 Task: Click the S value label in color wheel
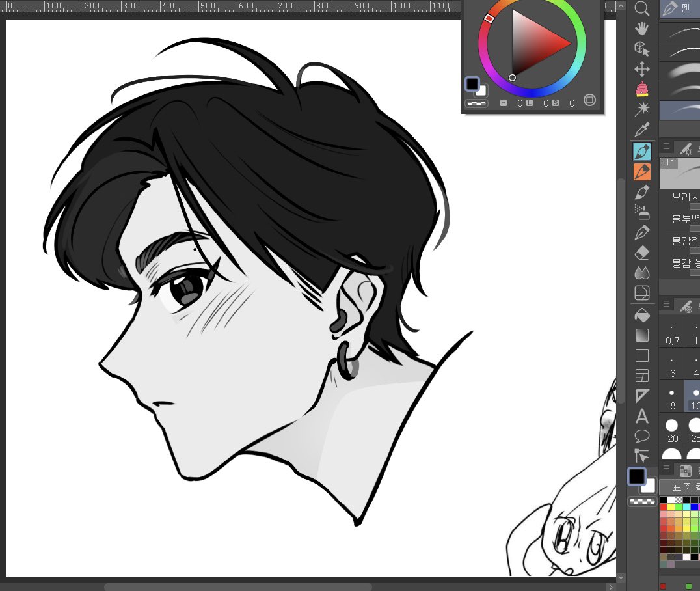coord(556,103)
